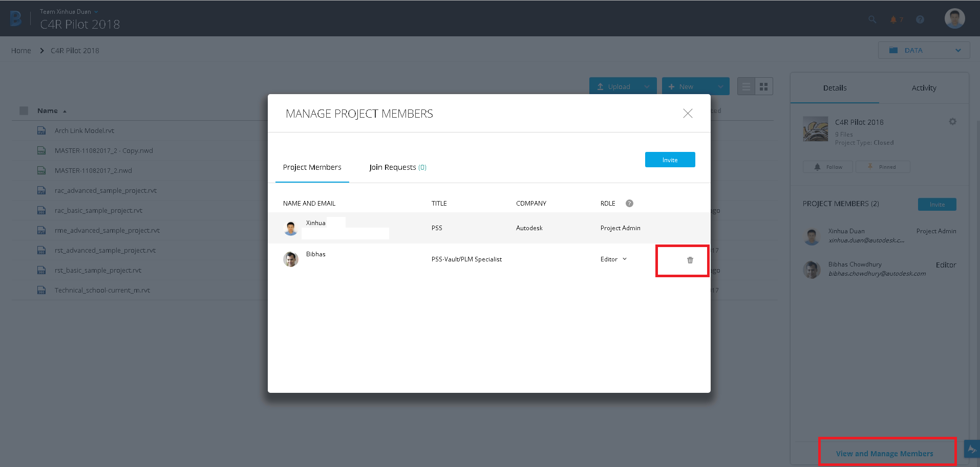Open the role help question mark icon

point(629,203)
